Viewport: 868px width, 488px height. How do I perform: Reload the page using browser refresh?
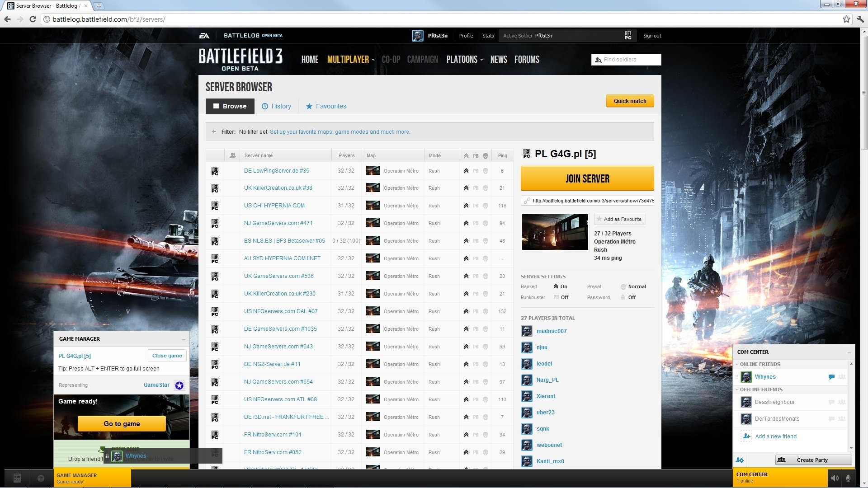coord(33,19)
